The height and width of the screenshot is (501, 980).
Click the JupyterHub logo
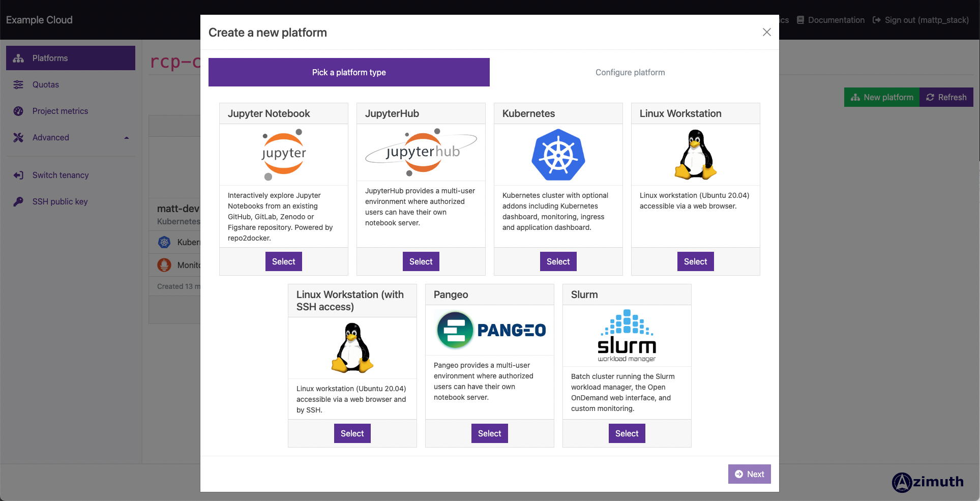click(421, 152)
